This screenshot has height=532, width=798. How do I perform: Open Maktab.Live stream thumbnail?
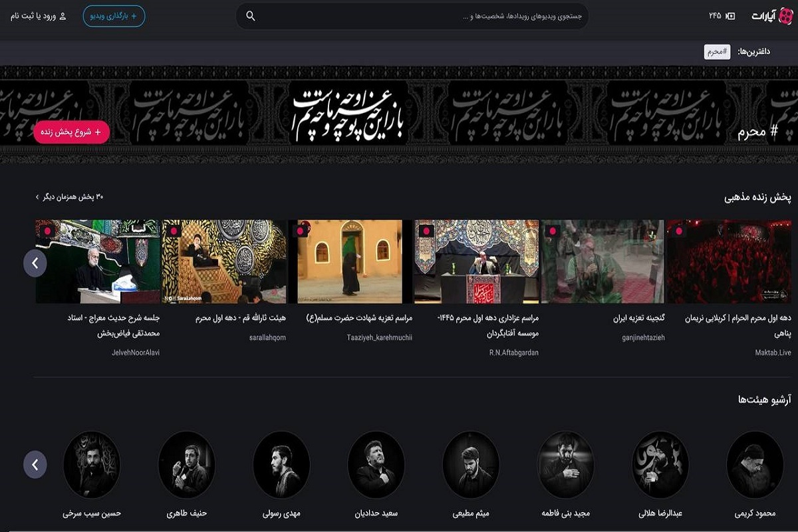[x=729, y=262]
